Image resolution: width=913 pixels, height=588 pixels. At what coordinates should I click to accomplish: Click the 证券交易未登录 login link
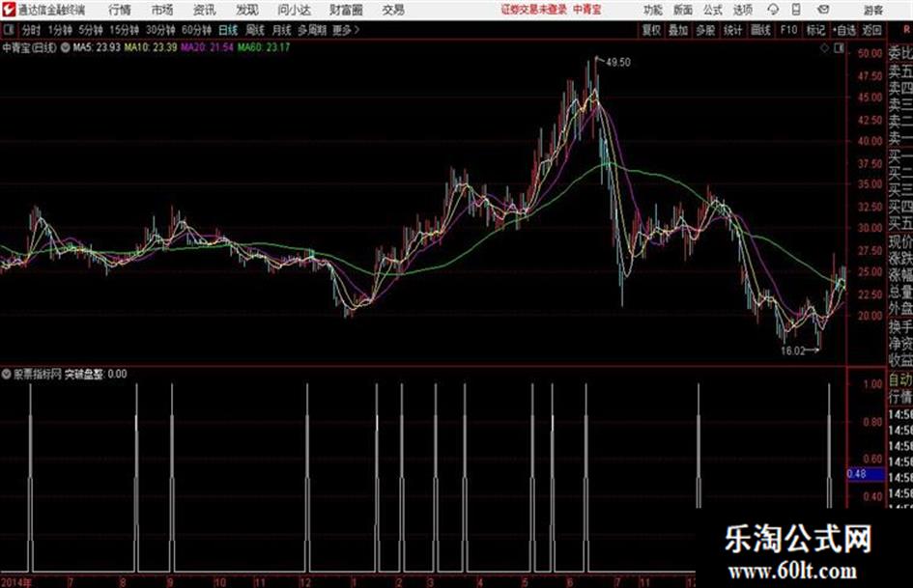point(534,10)
